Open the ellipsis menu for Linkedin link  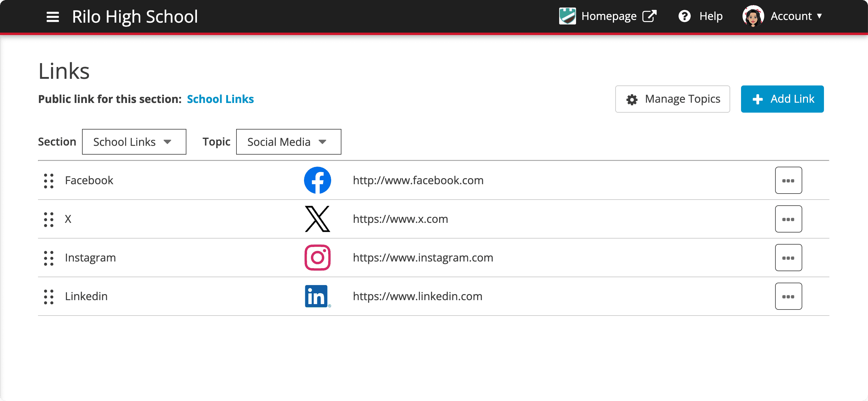pyautogui.click(x=788, y=296)
